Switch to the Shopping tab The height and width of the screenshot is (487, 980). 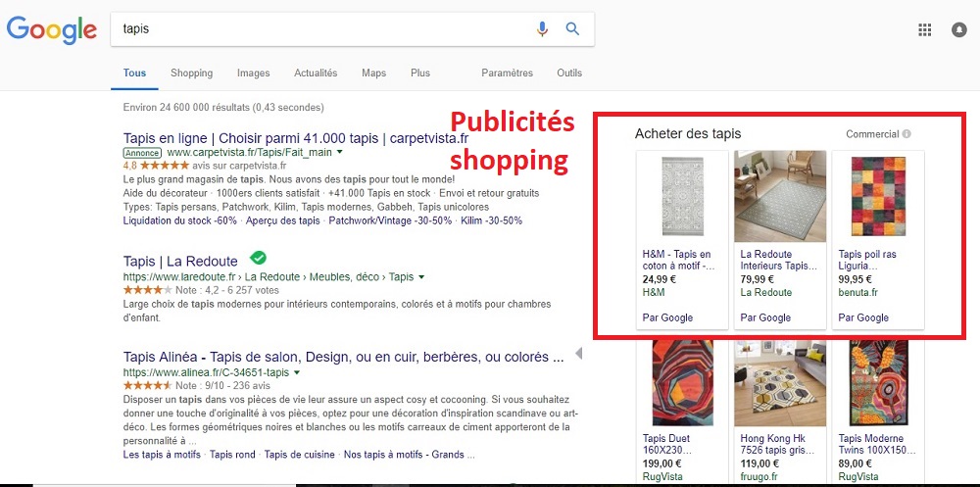pos(191,73)
